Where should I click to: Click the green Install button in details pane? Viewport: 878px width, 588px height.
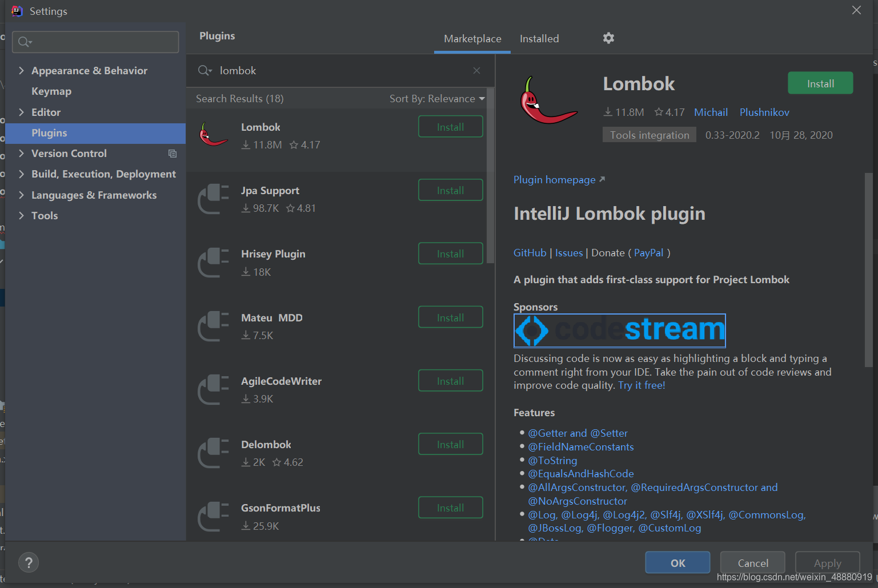pyautogui.click(x=820, y=83)
